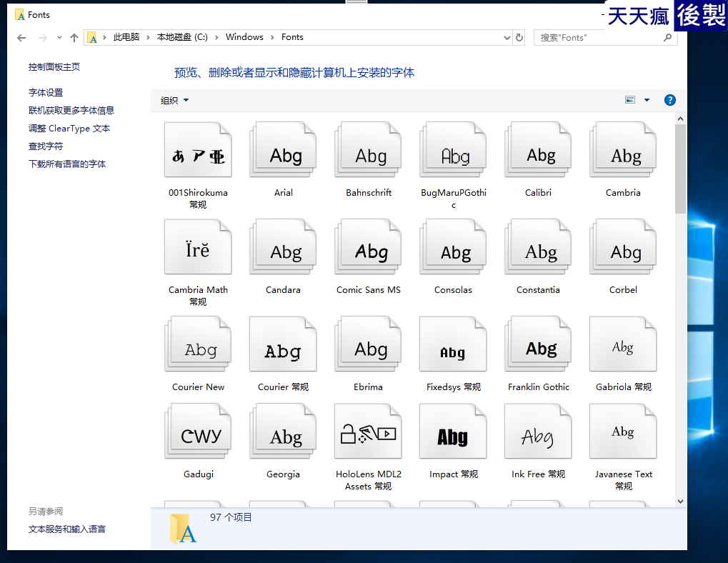
Task: Click the scrollbar down arrow
Action: pyautogui.click(x=680, y=502)
